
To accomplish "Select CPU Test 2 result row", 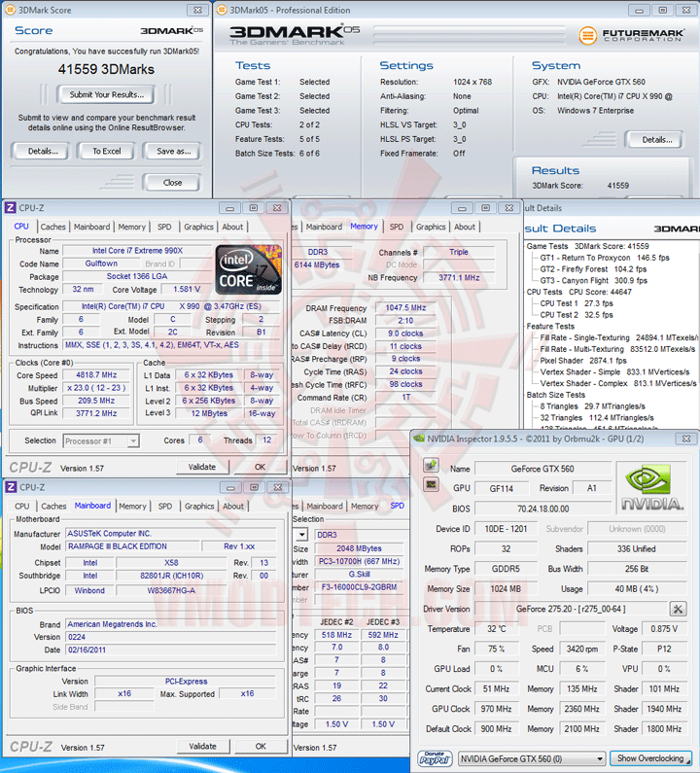I will click(x=577, y=314).
